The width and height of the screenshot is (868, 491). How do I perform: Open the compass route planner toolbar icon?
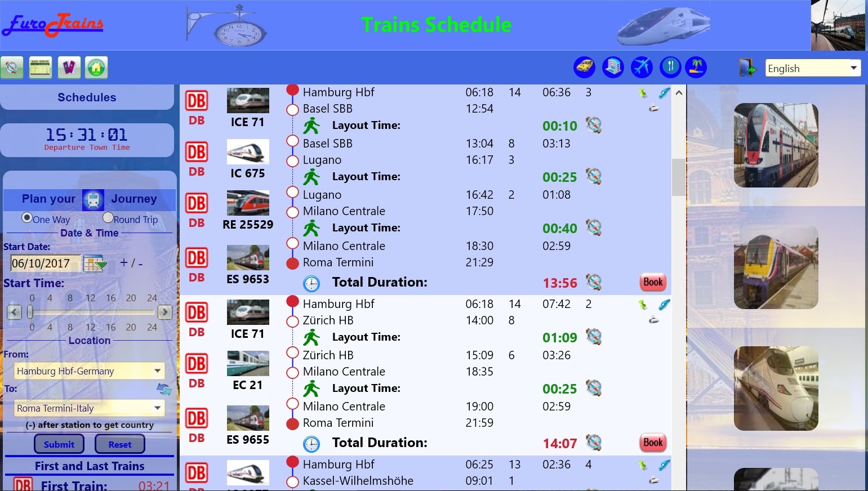(x=12, y=68)
